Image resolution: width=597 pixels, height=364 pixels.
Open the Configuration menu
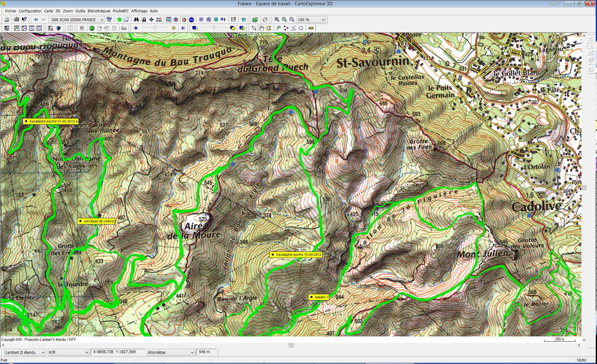coord(30,11)
